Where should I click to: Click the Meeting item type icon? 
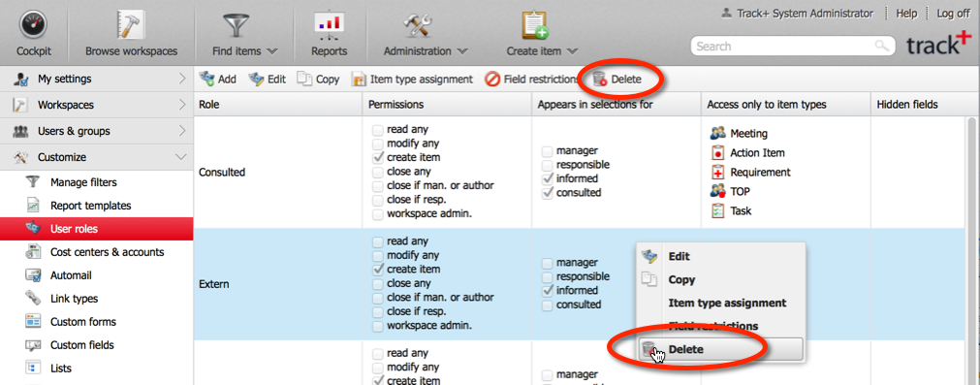click(x=718, y=133)
